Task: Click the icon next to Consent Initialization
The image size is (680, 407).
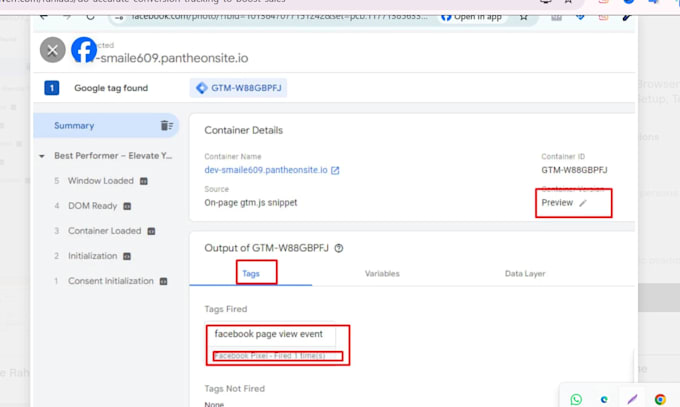Action: 163,282
